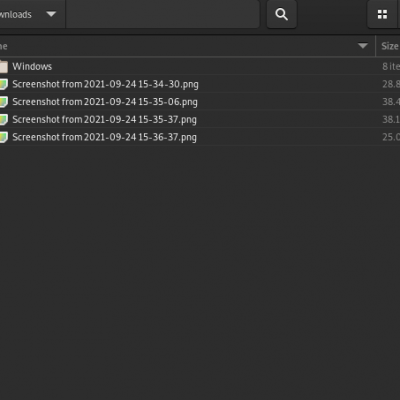Select Screenshot from 2021-09-24 15-35-06.png
The width and height of the screenshot is (400, 400).
[x=105, y=102]
